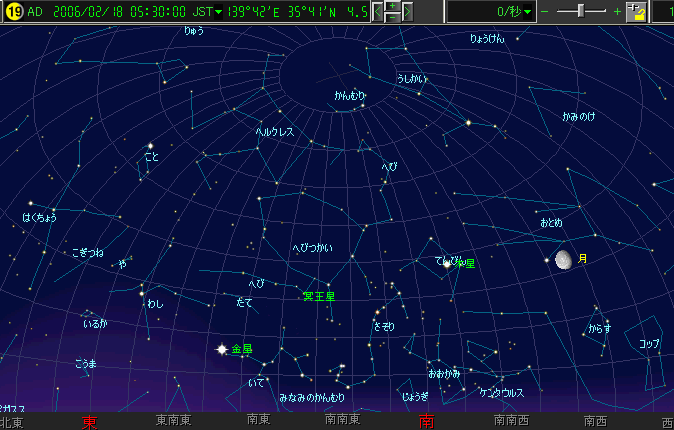Click the red East (東) compass marker

(x=90, y=421)
